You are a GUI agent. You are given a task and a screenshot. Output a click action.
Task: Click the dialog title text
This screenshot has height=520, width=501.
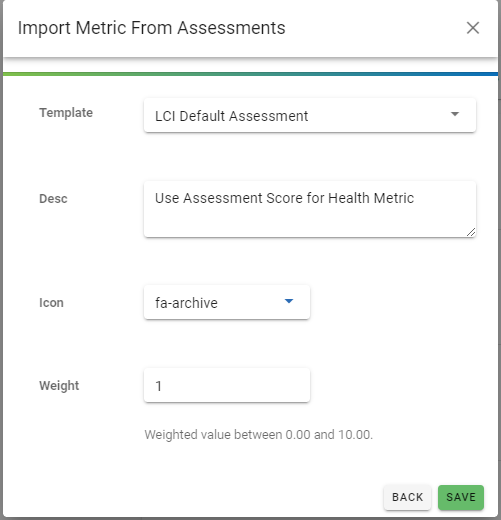click(152, 28)
